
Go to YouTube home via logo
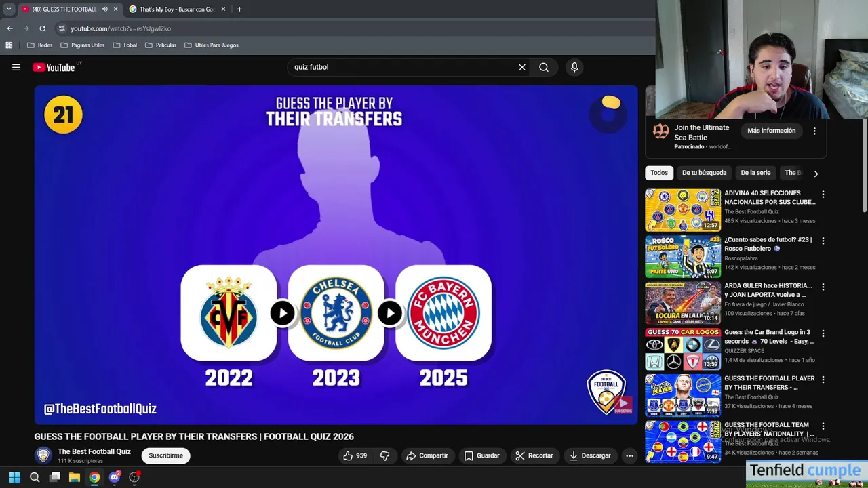pyautogui.click(x=54, y=67)
